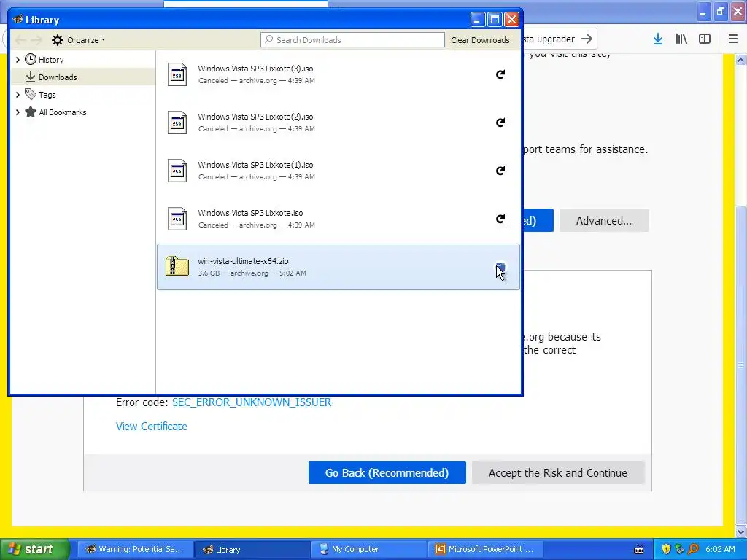Viewport: 747px width, 560px height.
Task: Click the file icon of Windows Vista SP3 Lixkote(2).iso
Action: pos(177,122)
